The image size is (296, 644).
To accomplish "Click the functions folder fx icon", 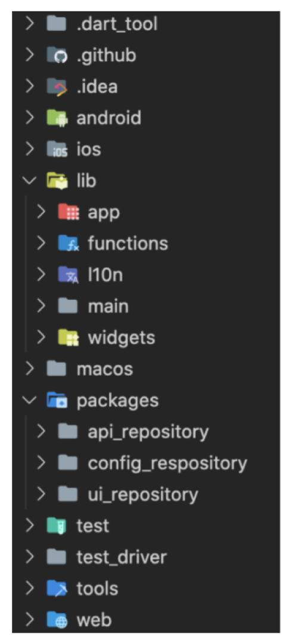I will pos(68,243).
